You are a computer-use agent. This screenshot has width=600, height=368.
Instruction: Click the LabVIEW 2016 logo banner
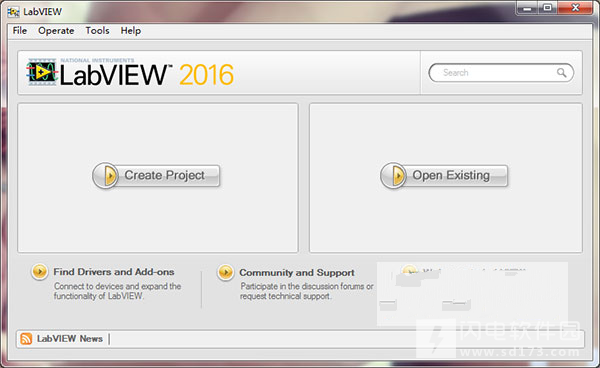pyautogui.click(x=130, y=73)
